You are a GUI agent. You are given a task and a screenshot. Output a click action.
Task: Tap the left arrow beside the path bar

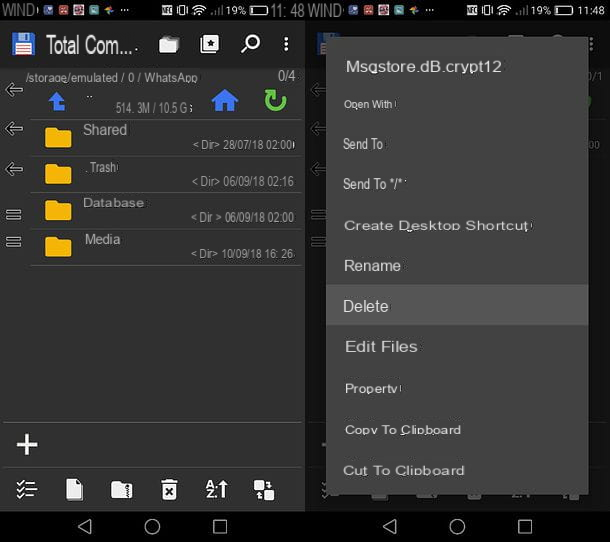point(14,89)
